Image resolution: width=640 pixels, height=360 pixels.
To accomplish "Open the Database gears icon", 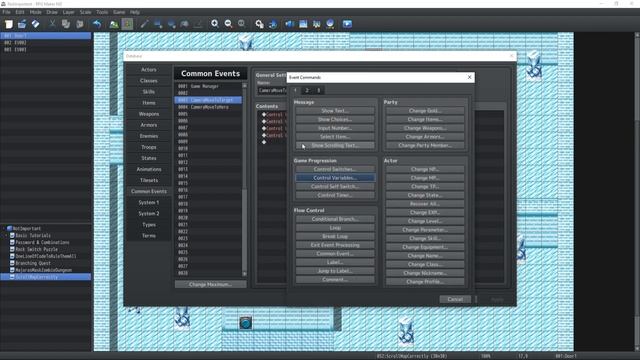I will pos(259,24).
